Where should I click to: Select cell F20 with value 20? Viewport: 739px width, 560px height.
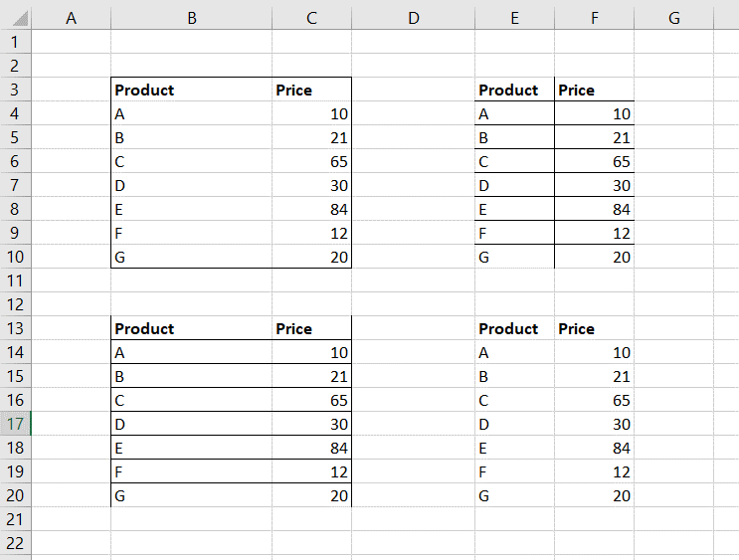[595, 495]
